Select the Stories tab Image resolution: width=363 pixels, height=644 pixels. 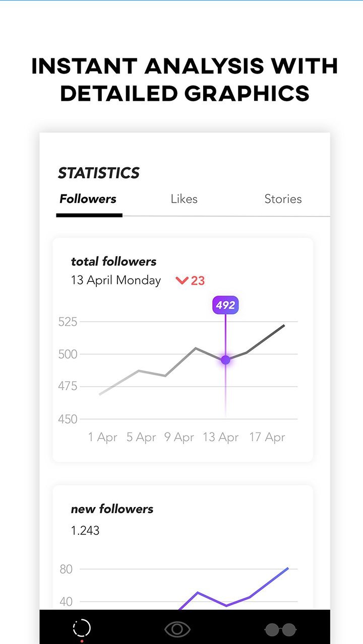pos(283,199)
